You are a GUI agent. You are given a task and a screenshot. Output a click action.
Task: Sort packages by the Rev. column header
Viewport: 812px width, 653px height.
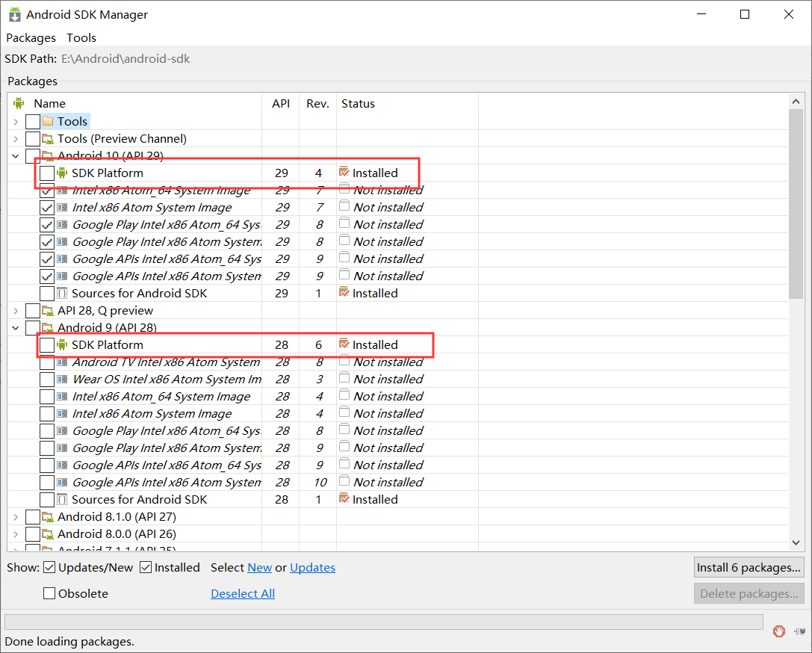(x=317, y=104)
